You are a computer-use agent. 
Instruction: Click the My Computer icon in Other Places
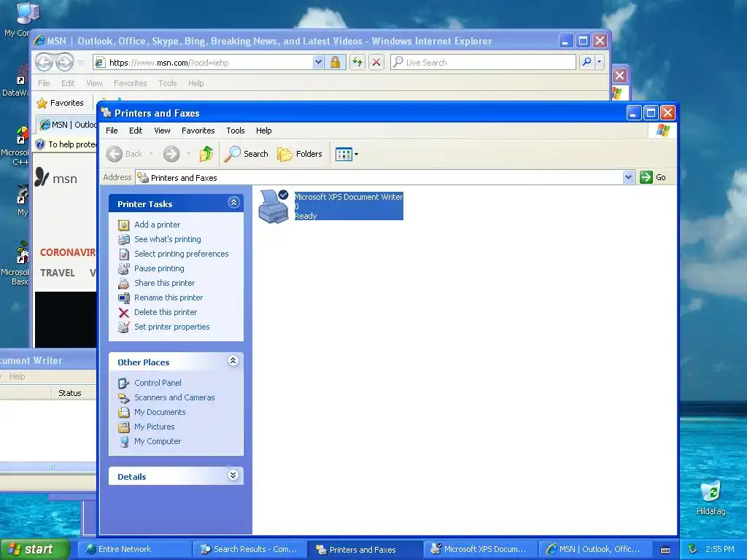[x=124, y=442]
